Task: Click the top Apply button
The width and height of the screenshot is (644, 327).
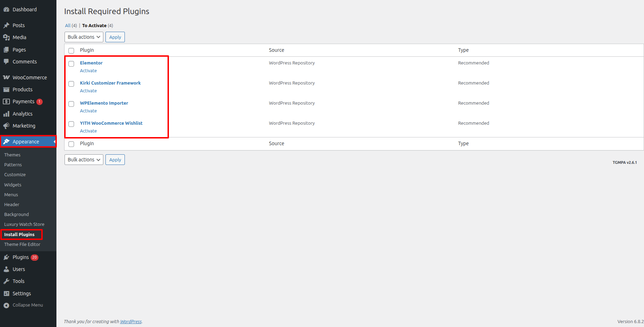Action: [x=115, y=37]
